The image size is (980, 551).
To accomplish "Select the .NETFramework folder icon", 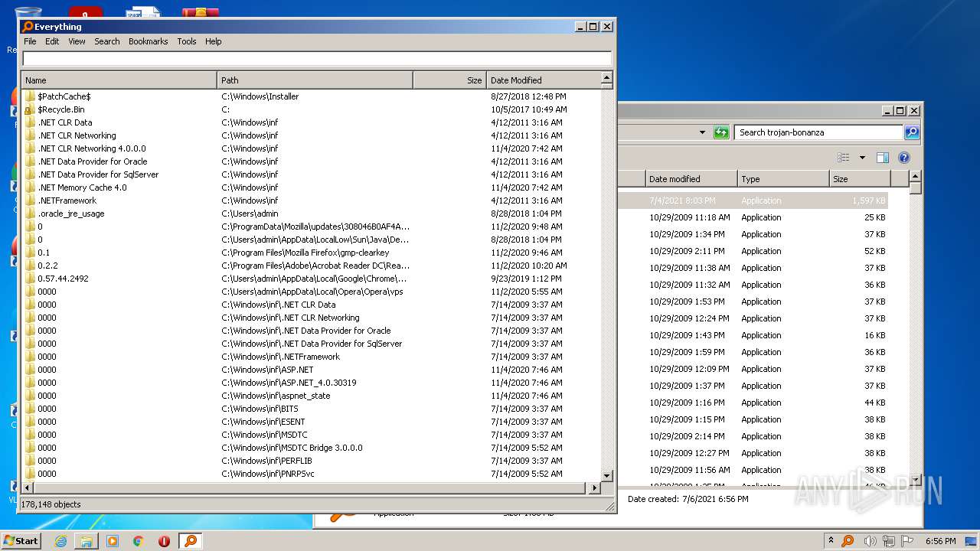I will point(30,201).
